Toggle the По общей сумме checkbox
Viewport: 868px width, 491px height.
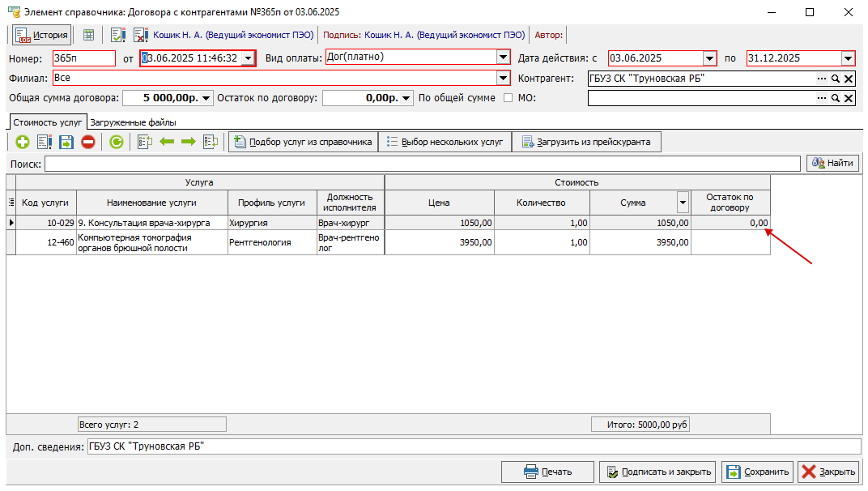(x=508, y=98)
